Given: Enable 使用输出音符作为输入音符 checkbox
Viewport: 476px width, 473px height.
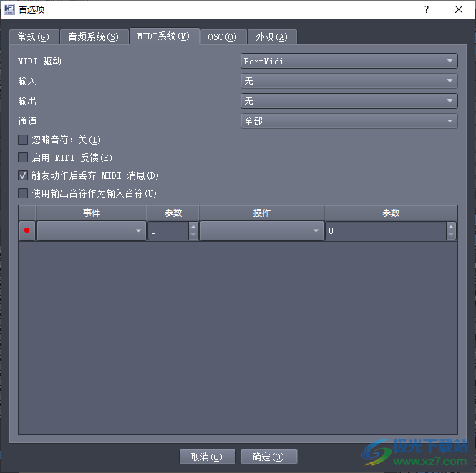Looking at the screenshot, I should [x=23, y=193].
